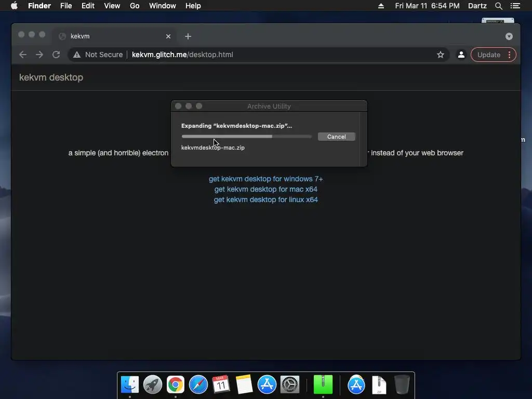
Task: Click the eject icon in menu bar
Action: coord(381,6)
